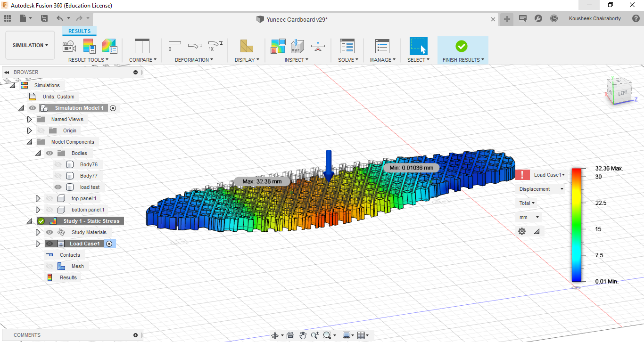
Task: Select the Actual deformation scale icon
Action: (x=215, y=46)
